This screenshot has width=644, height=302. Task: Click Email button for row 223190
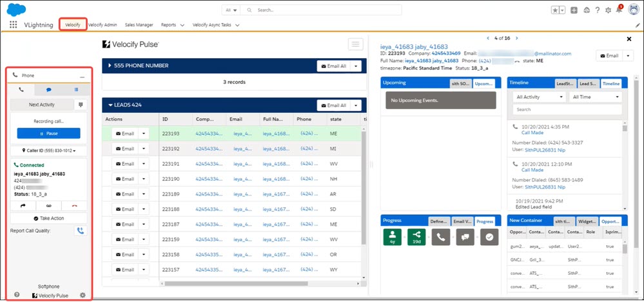pos(125,179)
